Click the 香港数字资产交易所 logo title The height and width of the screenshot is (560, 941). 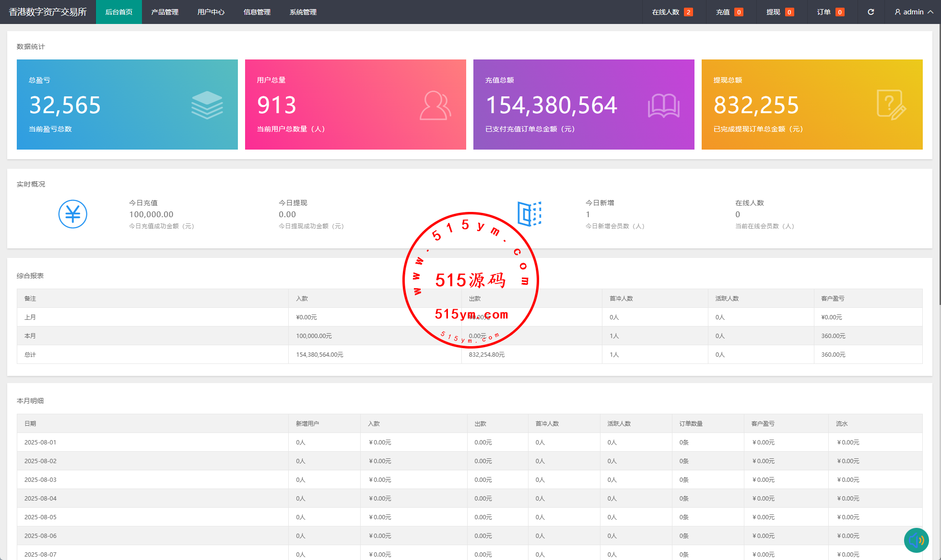click(47, 12)
